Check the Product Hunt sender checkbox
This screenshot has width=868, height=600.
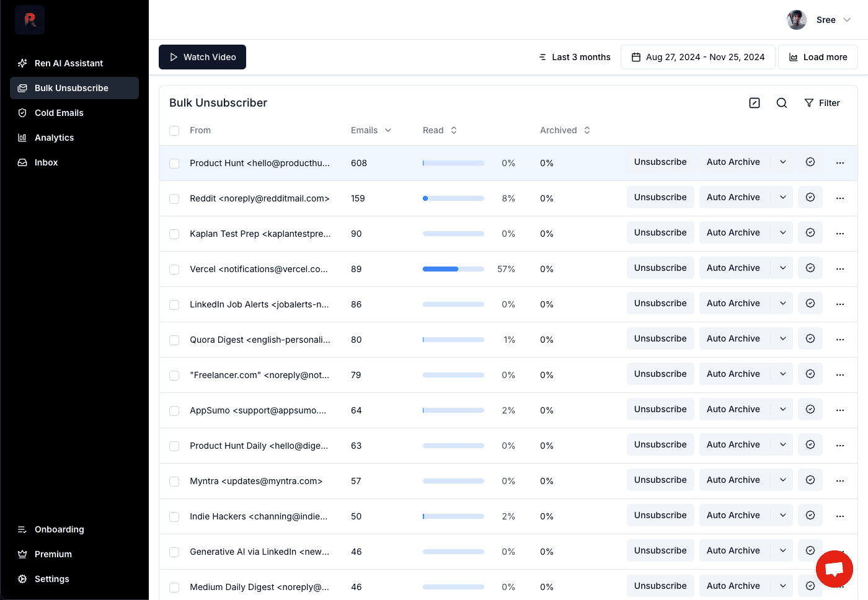174,164
